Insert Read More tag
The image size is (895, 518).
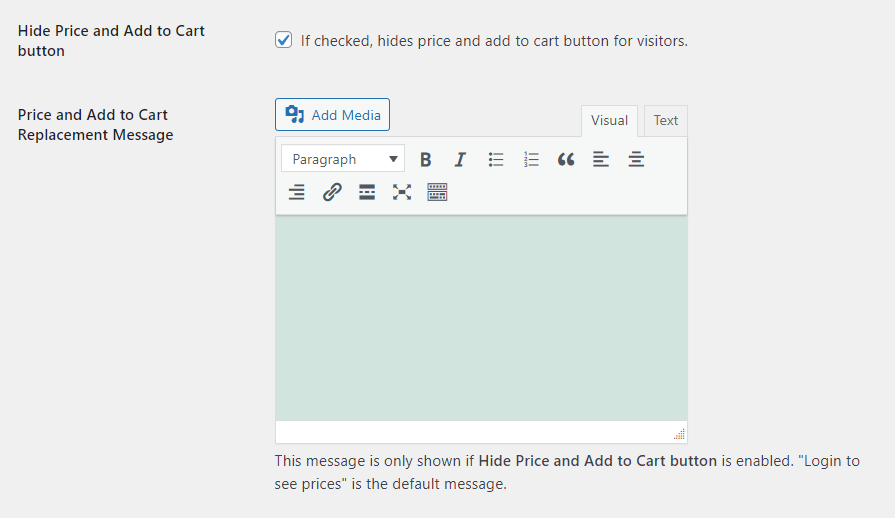pos(367,192)
